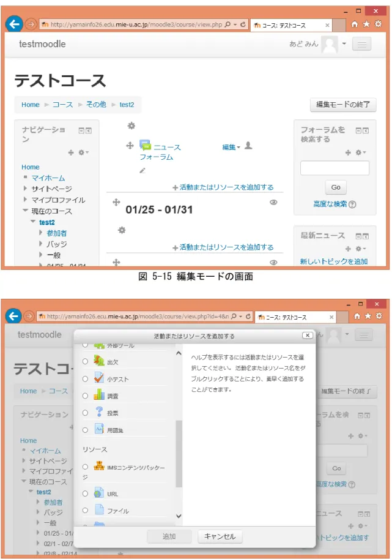
Task: Select the 小テスト radio button
Action: coord(85,378)
